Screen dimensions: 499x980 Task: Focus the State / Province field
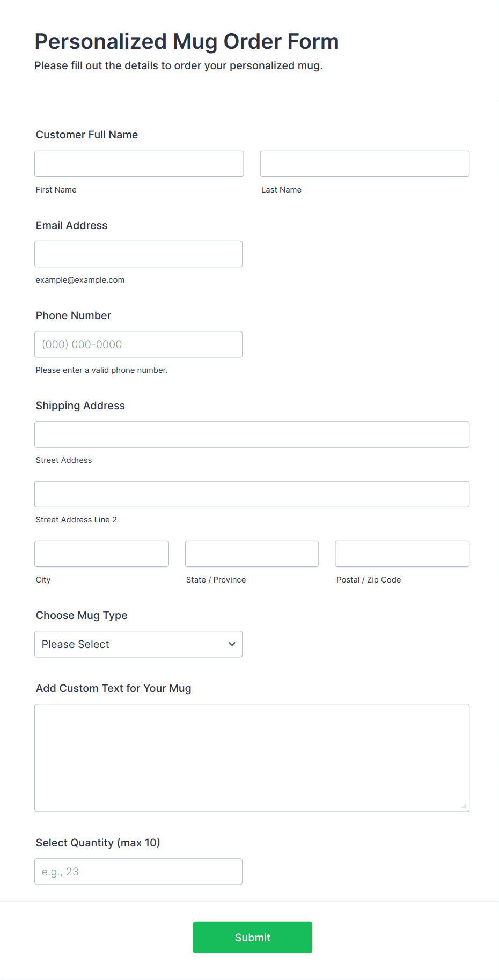point(252,554)
